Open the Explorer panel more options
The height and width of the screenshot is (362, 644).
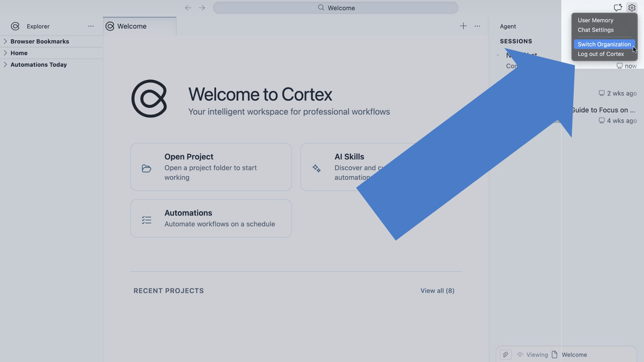point(91,26)
